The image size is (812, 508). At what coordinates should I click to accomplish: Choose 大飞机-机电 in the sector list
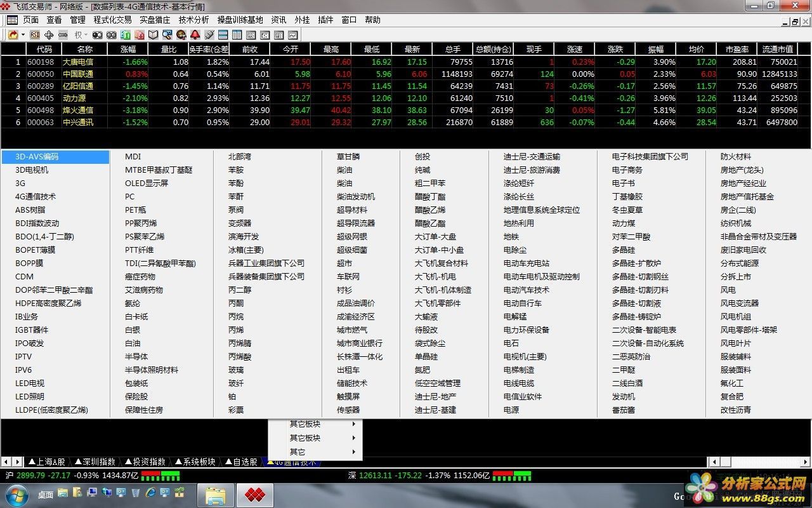(x=435, y=276)
